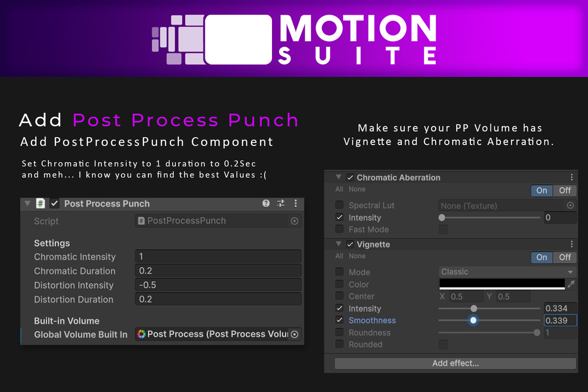Select All overrides for Chromatic Aberration
Image resolution: width=588 pixels, height=392 pixels.
pyautogui.click(x=339, y=189)
